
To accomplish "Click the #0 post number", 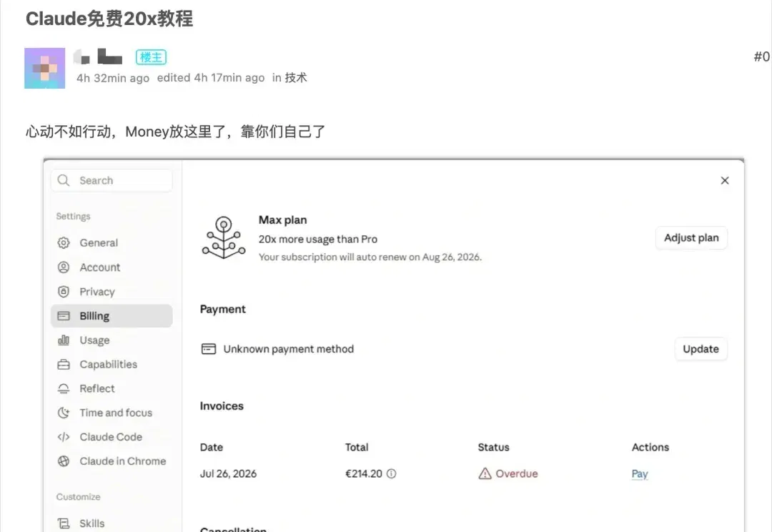I will pos(762,56).
